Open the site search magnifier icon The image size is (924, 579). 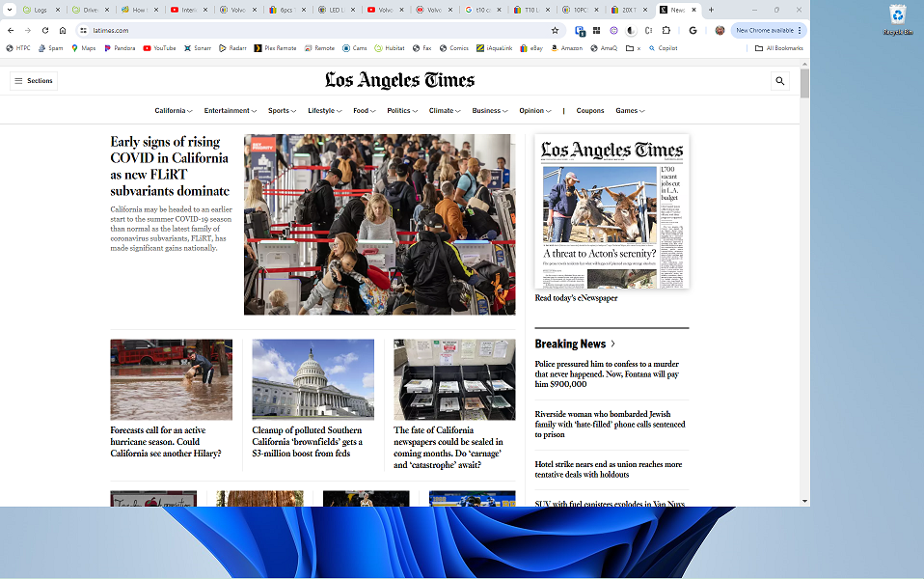[x=779, y=81]
